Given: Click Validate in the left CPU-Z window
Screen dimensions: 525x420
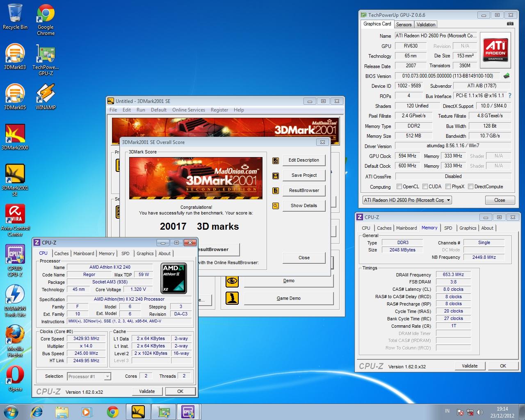Looking at the screenshot, I should (x=147, y=391).
